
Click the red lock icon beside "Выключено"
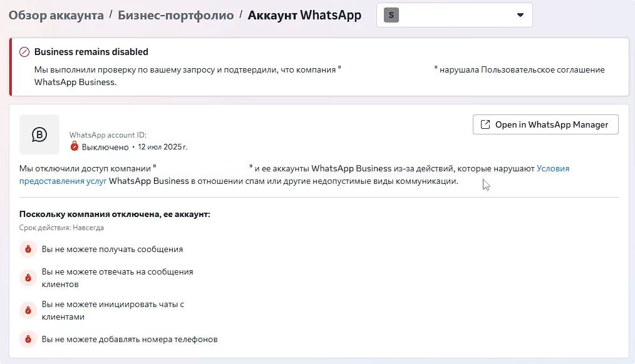[75, 147]
